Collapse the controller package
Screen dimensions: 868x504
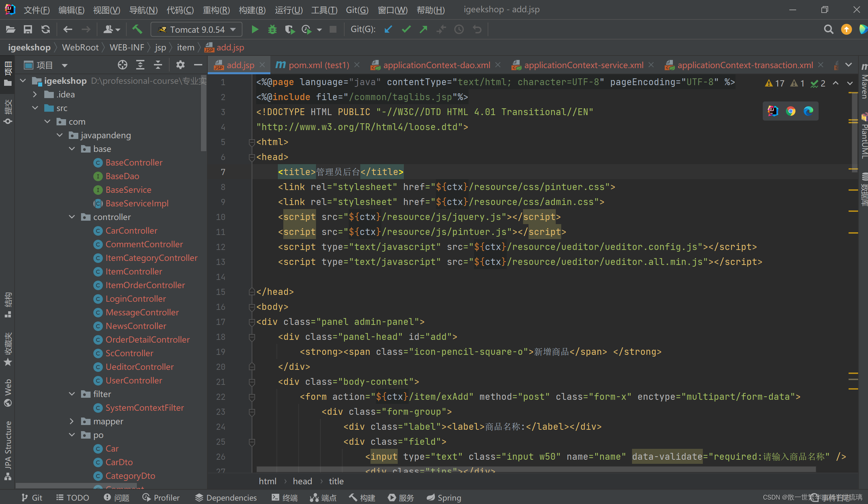click(x=72, y=217)
